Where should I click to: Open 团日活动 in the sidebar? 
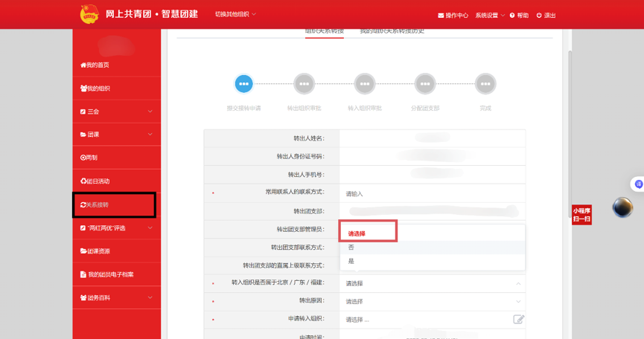[95, 181]
